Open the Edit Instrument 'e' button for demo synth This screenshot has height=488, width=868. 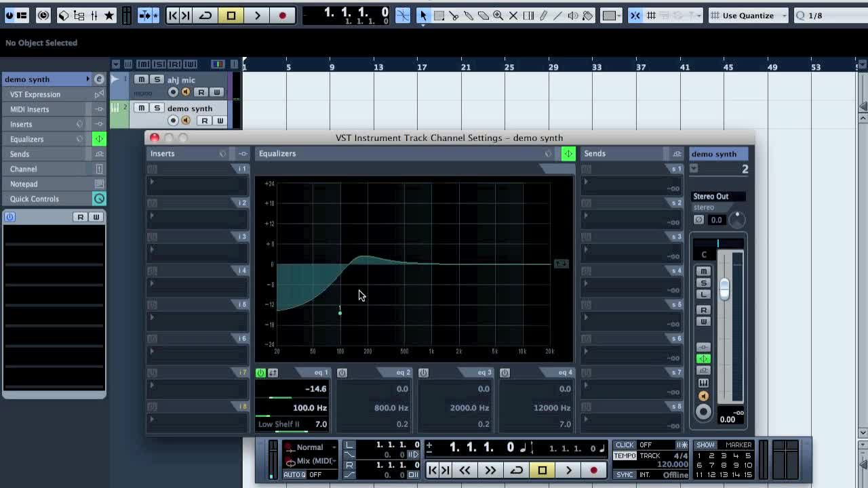point(99,79)
